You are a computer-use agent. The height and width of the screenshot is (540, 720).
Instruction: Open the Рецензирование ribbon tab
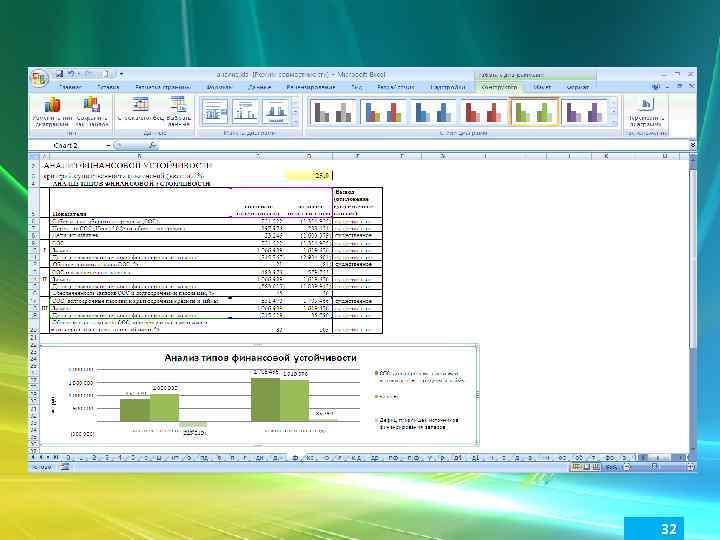click(311, 87)
